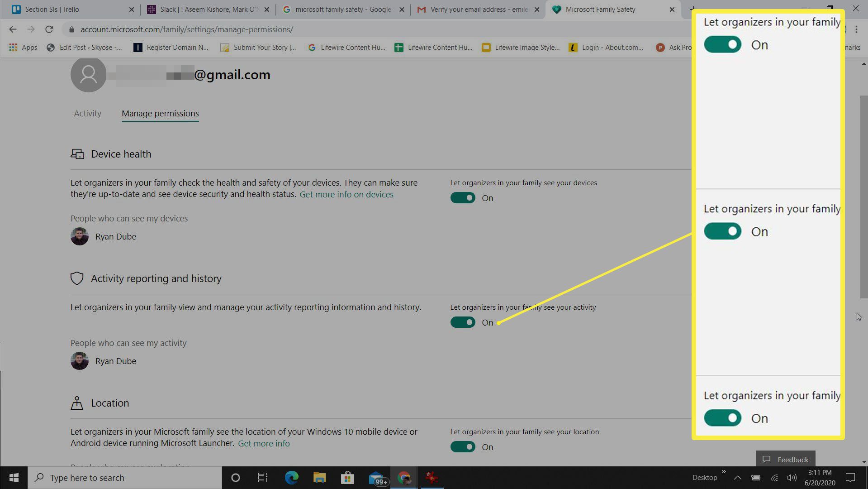
Task: Click the 'Device health' heading text
Action: click(x=121, y=154)
